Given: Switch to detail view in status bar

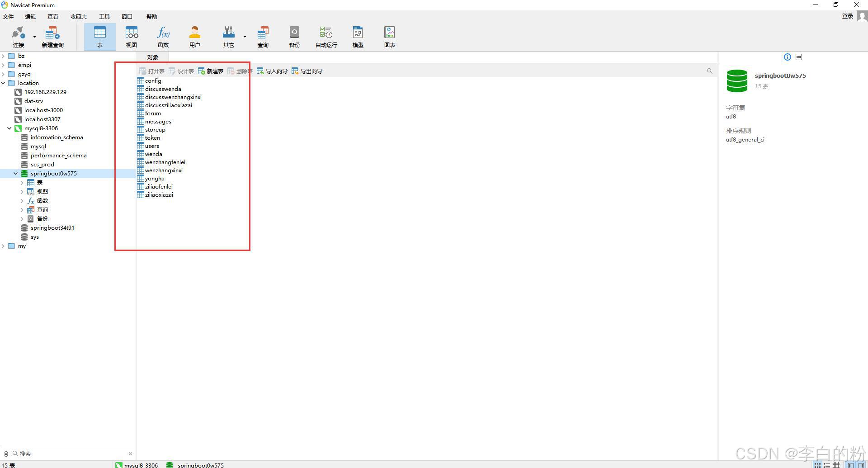Looking at the screenshot, I should coord(827,465).
